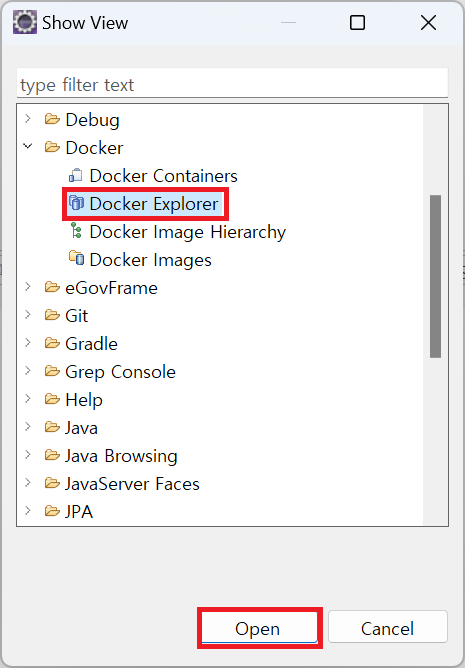465x668 pixels.
Task: Select the JavaServer Faces tree entry
Action: [132, 484]
